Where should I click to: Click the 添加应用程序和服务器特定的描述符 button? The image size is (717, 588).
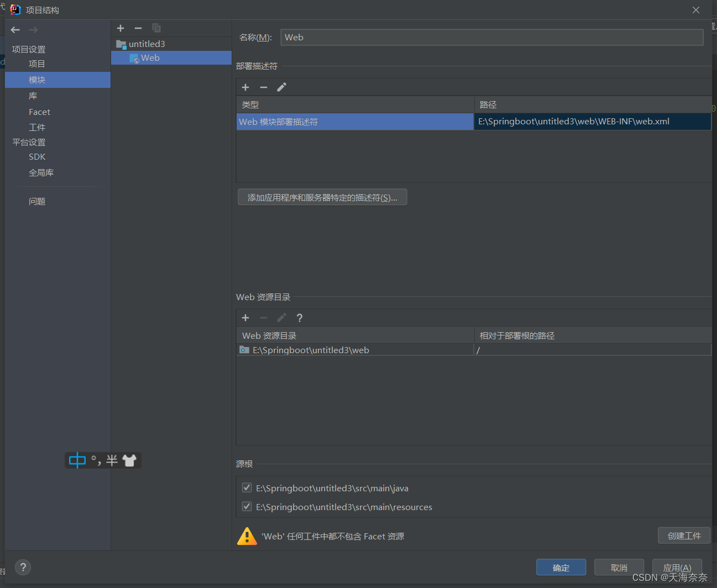click(322, 197)
